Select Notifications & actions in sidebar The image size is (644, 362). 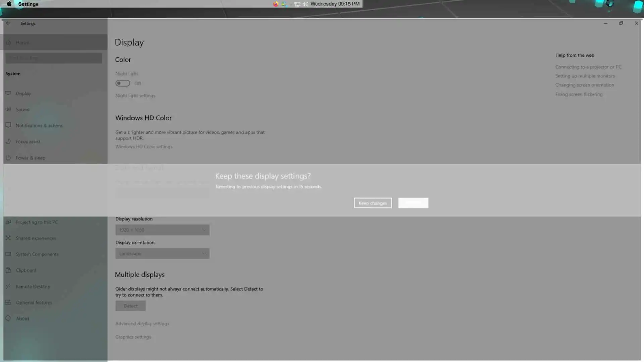[39, 126]
